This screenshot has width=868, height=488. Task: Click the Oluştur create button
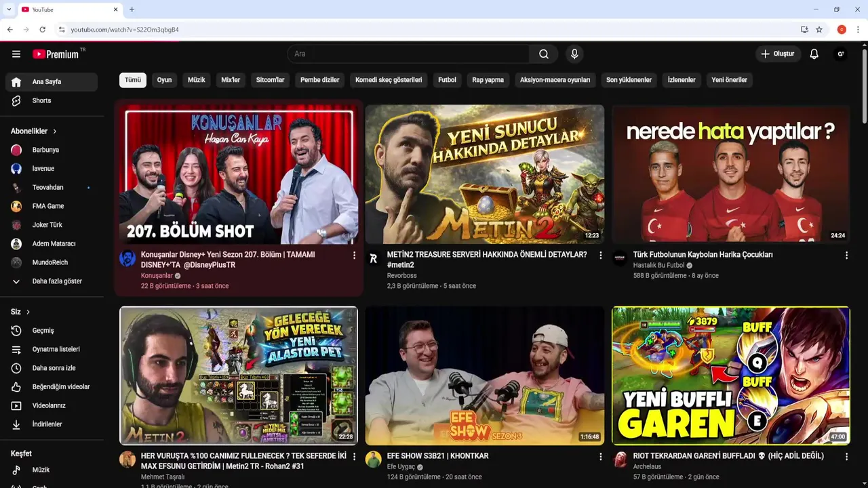pos(778,54)
